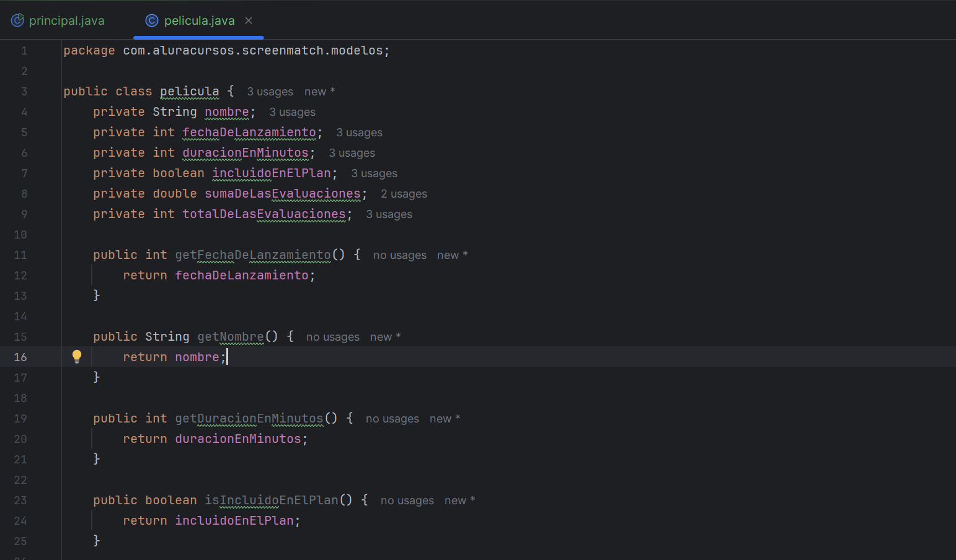Click line number 16 in gutter
956x560 pixels.
[20, 357]
